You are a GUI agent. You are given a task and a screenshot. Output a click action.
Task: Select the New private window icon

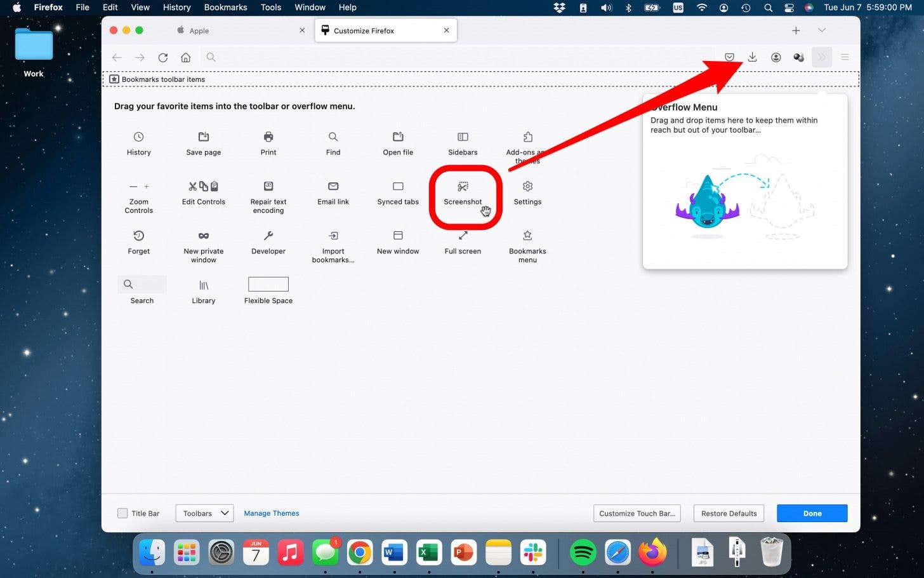tap(203, 236)
